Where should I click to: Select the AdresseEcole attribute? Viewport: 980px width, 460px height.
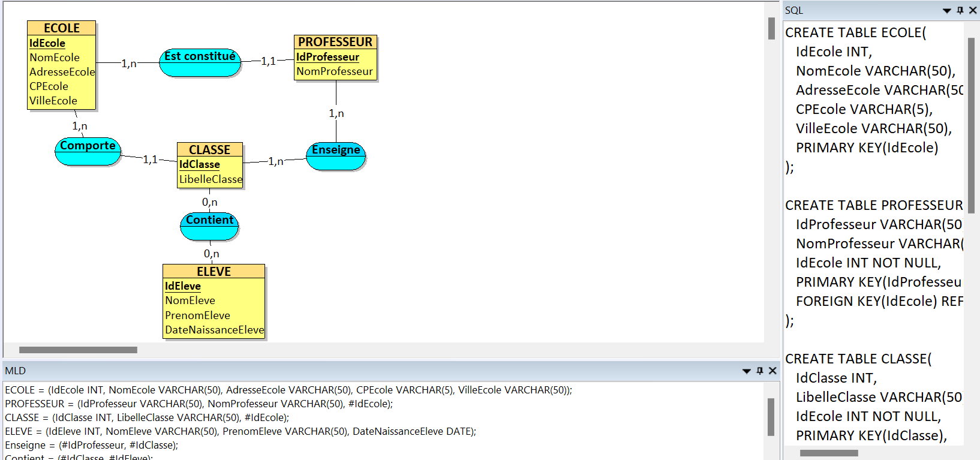point(62,72)
